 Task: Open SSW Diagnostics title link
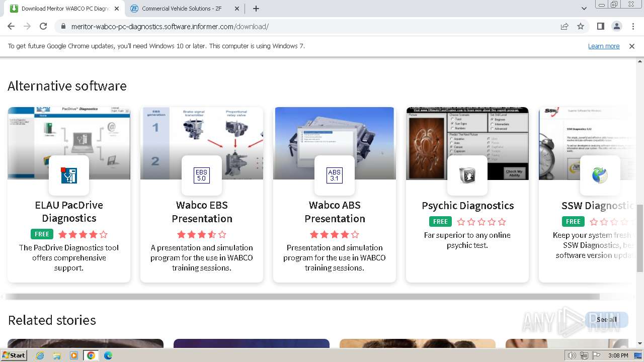[x=598, y=206]
